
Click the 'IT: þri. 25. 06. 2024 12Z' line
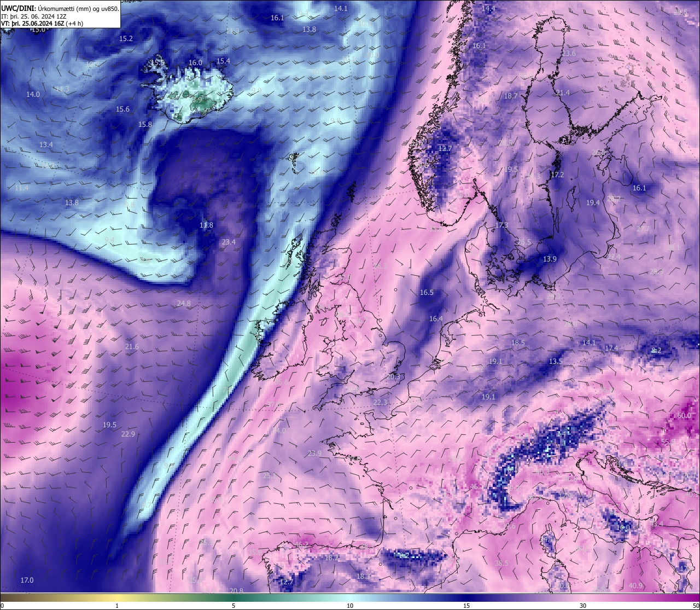(34, 16)
